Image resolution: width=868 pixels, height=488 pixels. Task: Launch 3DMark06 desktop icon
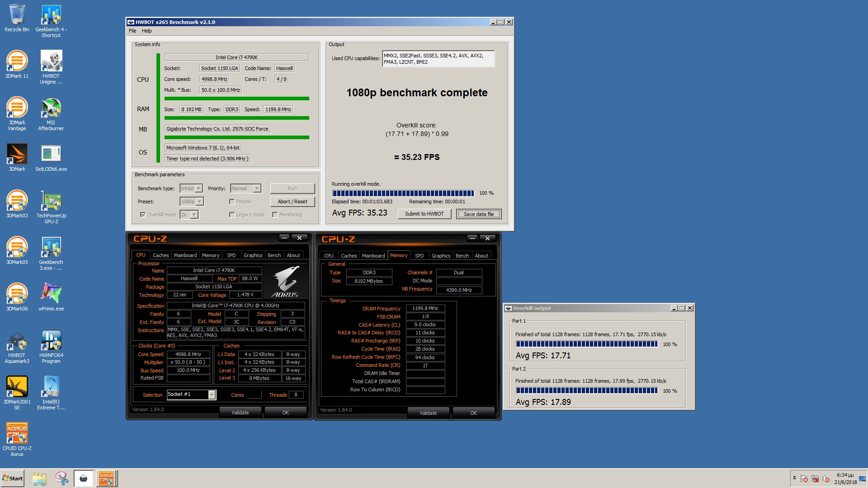pos(17,297)
